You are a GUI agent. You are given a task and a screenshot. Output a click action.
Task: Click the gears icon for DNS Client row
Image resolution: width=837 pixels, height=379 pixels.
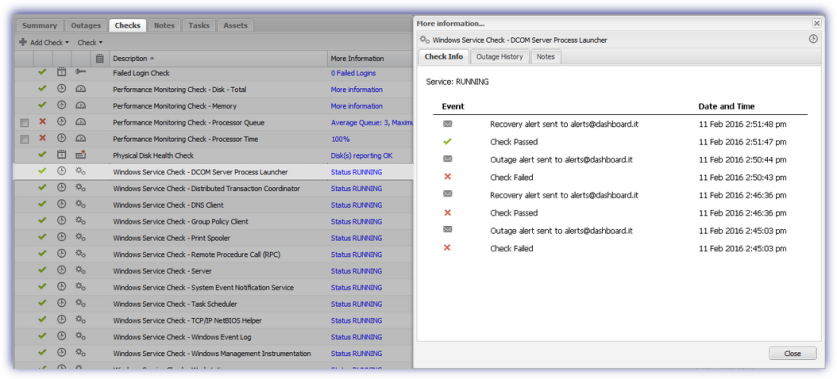click(x=81, y=204)
